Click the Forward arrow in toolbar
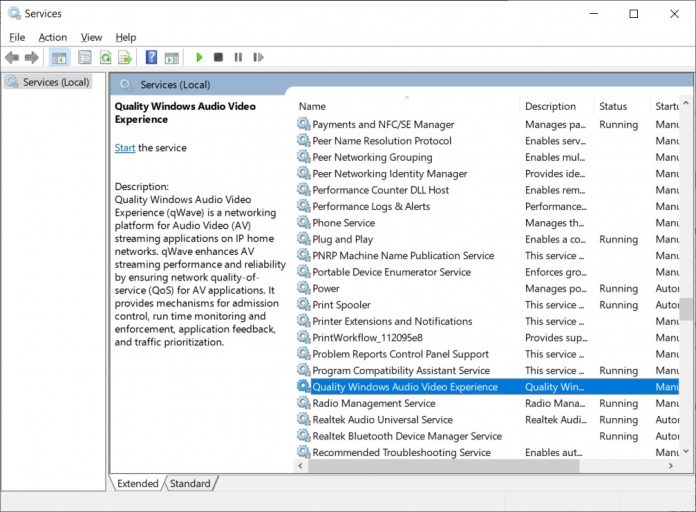 (32, 58)
